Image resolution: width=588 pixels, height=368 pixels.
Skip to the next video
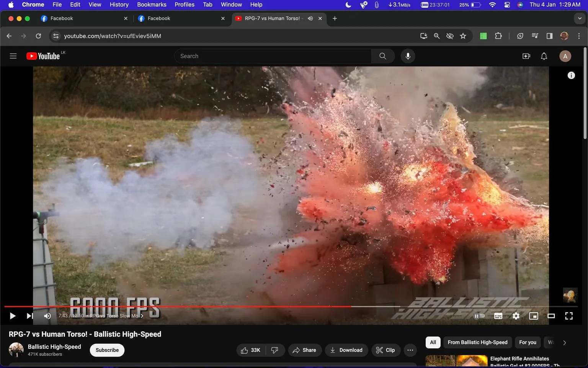coord(30,316)
